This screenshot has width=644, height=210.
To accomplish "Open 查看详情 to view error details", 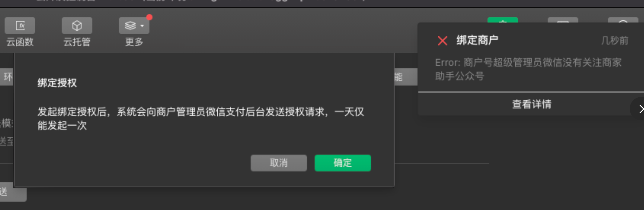I will coord(532,104).
